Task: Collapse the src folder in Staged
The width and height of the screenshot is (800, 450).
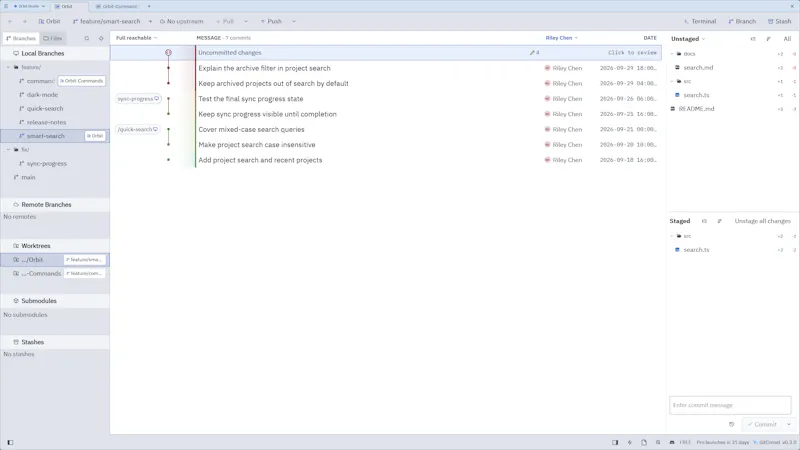Action: coord(672,236)
